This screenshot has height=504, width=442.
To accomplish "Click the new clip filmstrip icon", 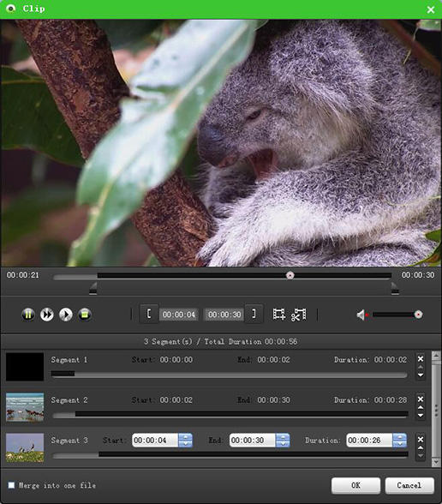I will click(279, 314).
